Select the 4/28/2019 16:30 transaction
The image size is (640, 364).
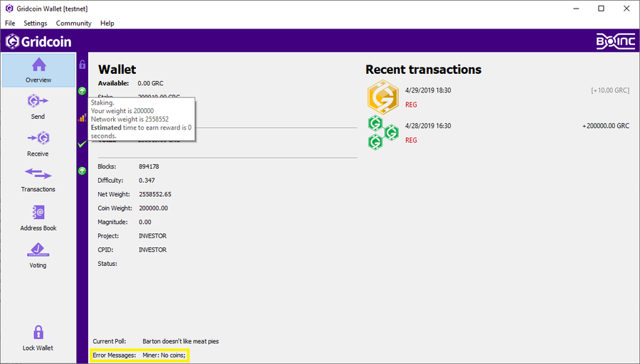(498, 133)
